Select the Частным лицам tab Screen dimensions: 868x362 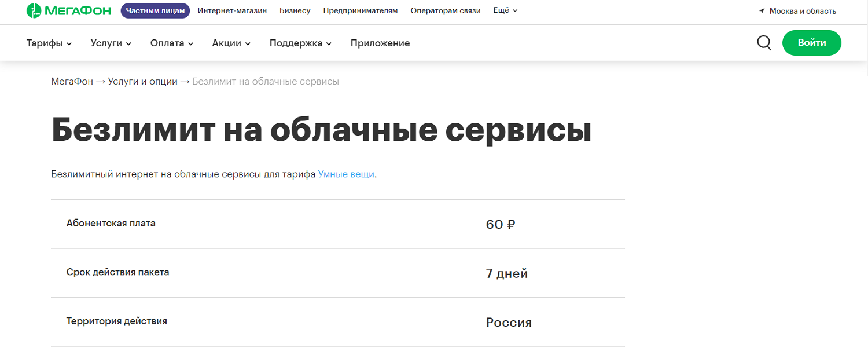click(155, 10)
